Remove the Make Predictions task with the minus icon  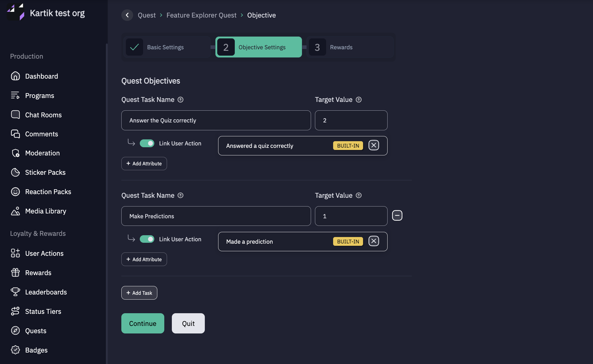(397, 216)
